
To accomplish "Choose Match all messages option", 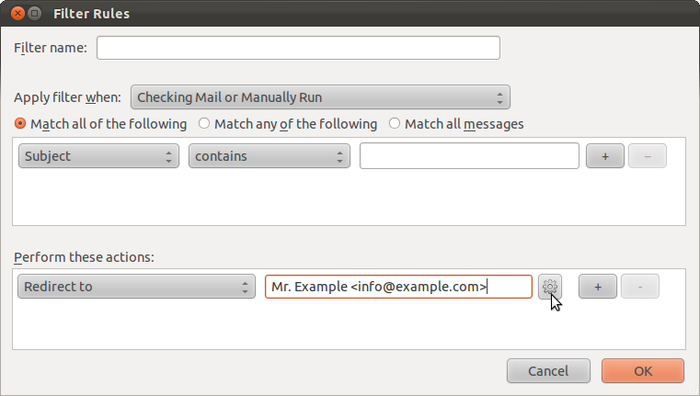I will [x=456, y=124].
